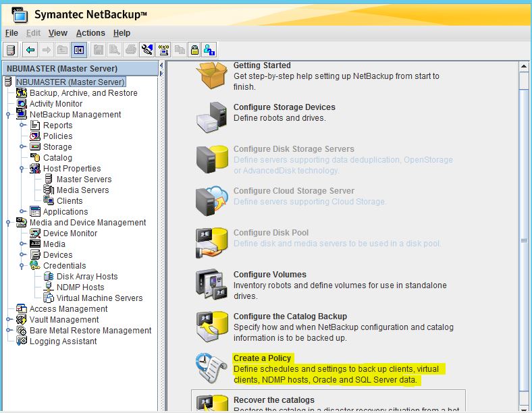The height and width of the screenshot is (413, 532).
Task: Click the change server toolbar icon
Action: (11, 50)
